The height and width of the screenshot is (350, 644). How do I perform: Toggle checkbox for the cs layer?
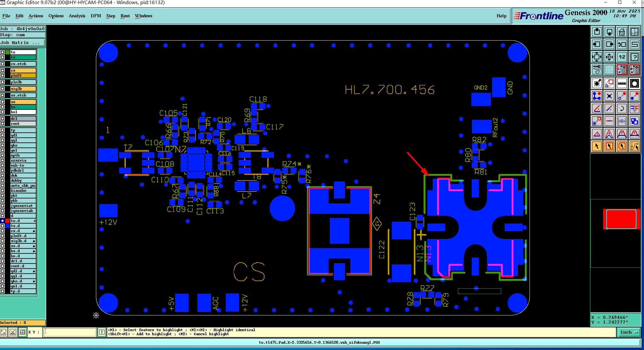(x=3, y=70)
